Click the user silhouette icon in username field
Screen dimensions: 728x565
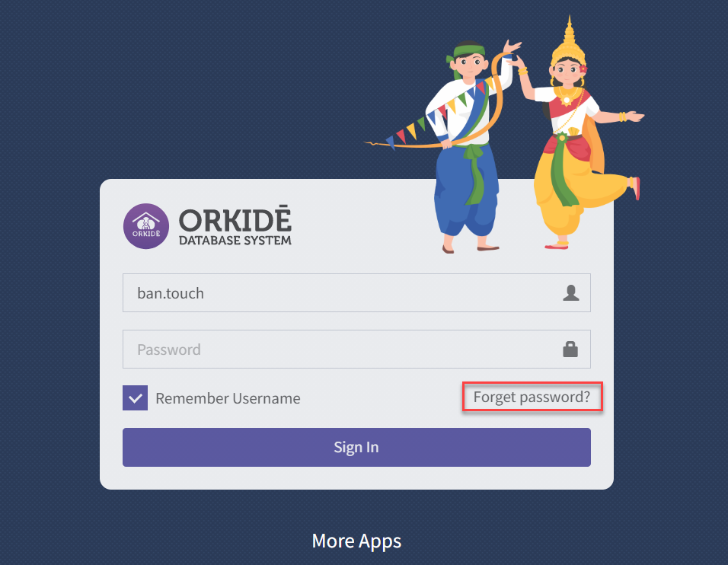[570, 293]
